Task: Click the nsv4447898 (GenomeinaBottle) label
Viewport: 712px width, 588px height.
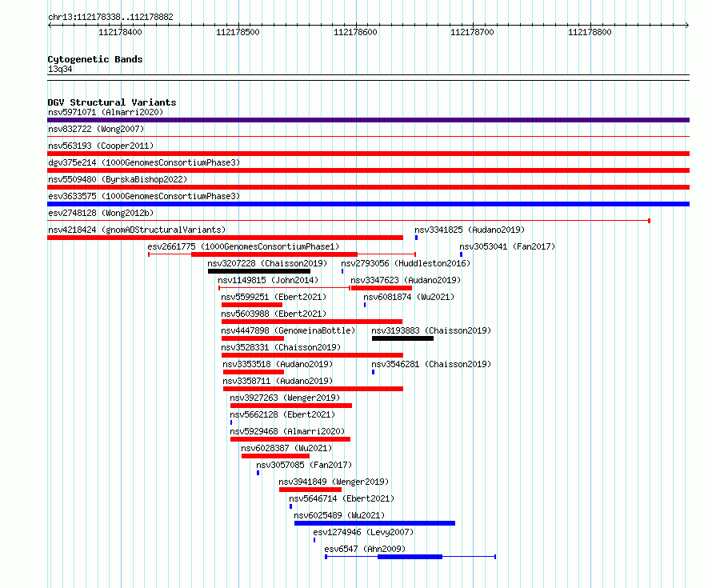Action: pyautogui.click(x=288, y=330)
